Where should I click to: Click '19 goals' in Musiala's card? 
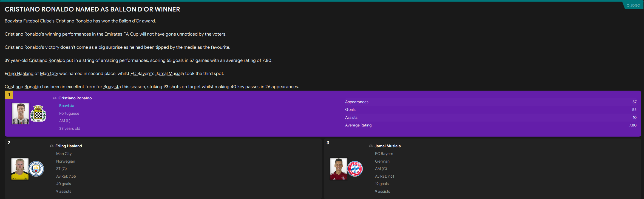click(x=382, y=184)
